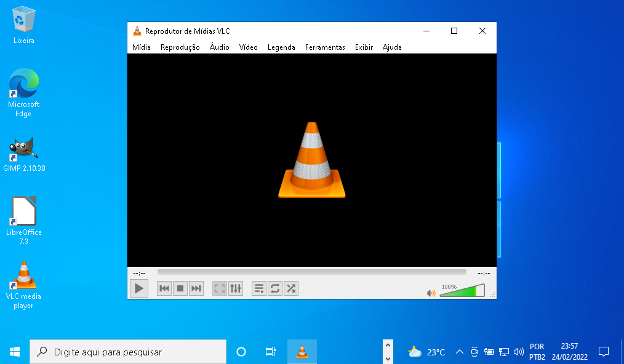Click the VLC cone icon in title bar

pyautogui.click(x=137, y=31)
